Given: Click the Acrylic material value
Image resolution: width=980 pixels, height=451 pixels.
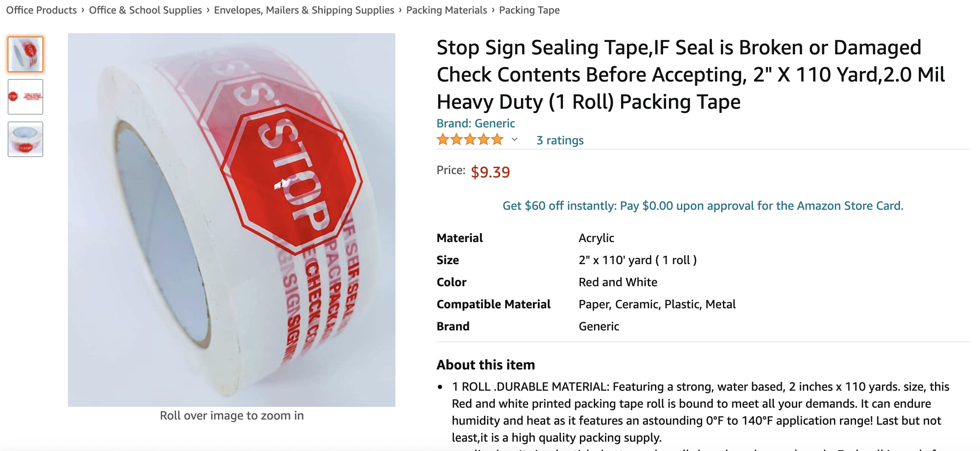Looking at the screenshot, I should coord(596,238).
